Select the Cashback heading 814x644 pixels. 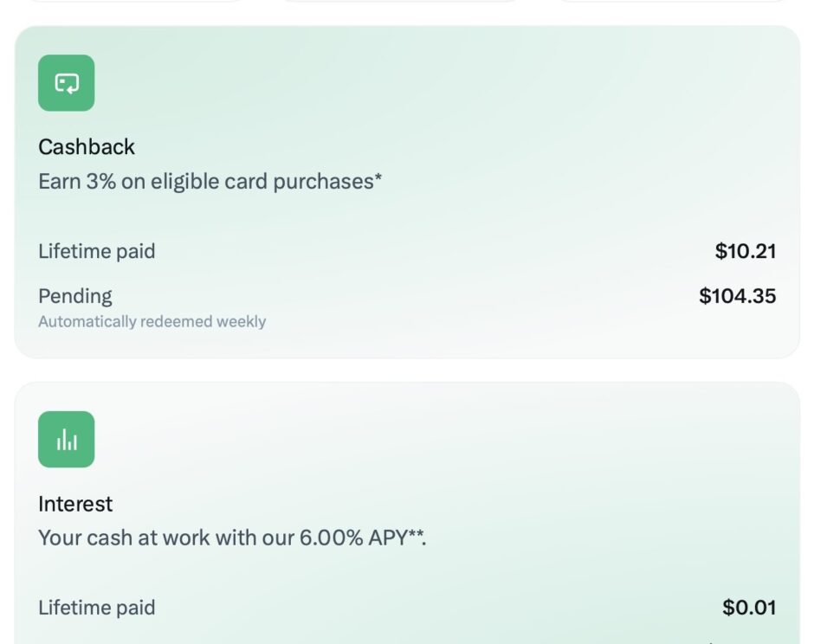(87, 147)
